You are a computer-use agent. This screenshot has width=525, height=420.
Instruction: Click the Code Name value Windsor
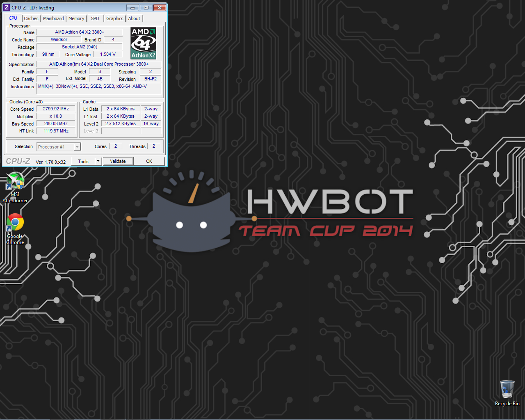click(x=59, y=39)
